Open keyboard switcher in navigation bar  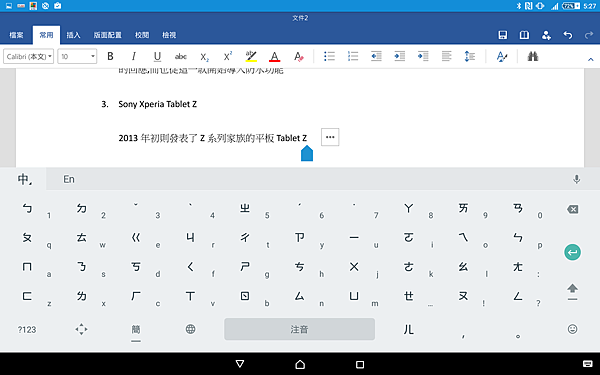coord(587,364)
